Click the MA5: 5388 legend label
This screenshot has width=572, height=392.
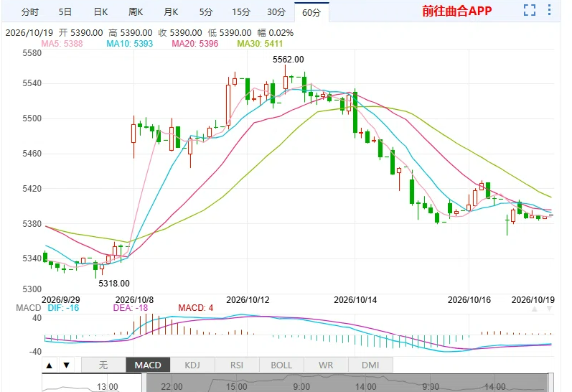tap(62, 44)
